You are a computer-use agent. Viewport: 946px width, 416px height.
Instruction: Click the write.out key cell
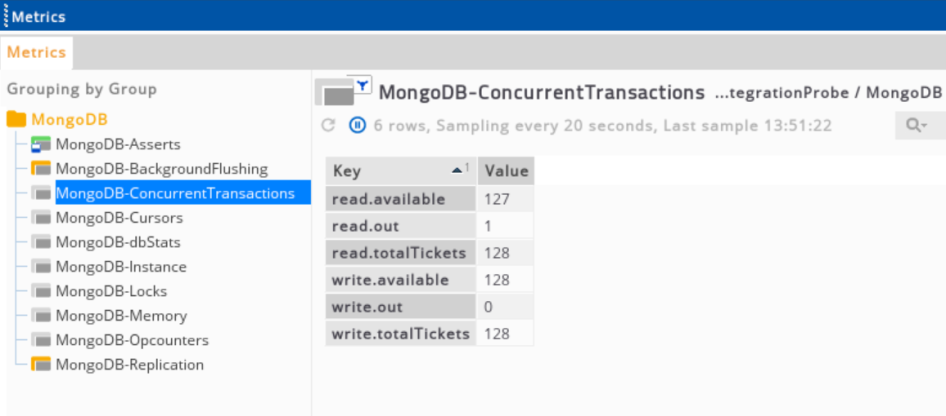(x=401, y=307)
